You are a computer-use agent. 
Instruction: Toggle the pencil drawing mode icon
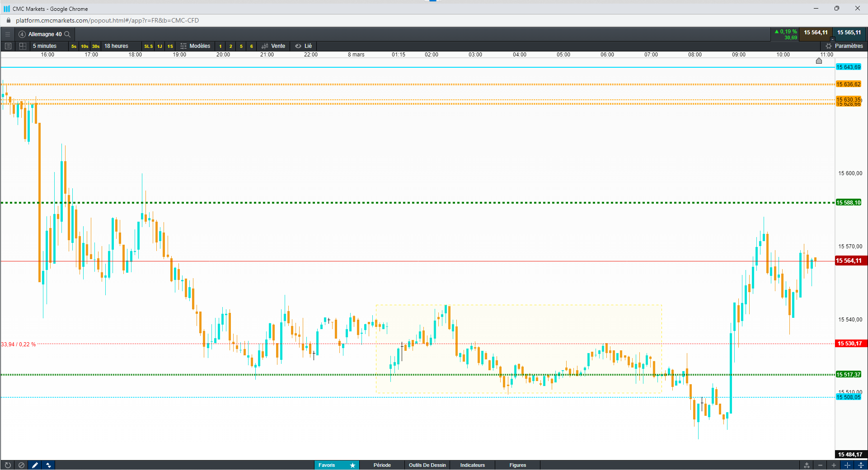click(x=35, y=465)
